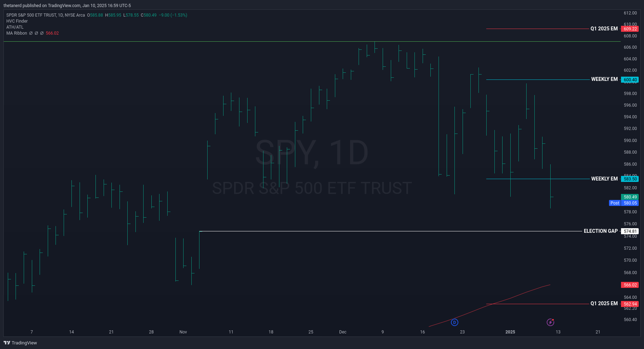
Task: Click the 'Nov' label on time axis
Action: (183, 332)
